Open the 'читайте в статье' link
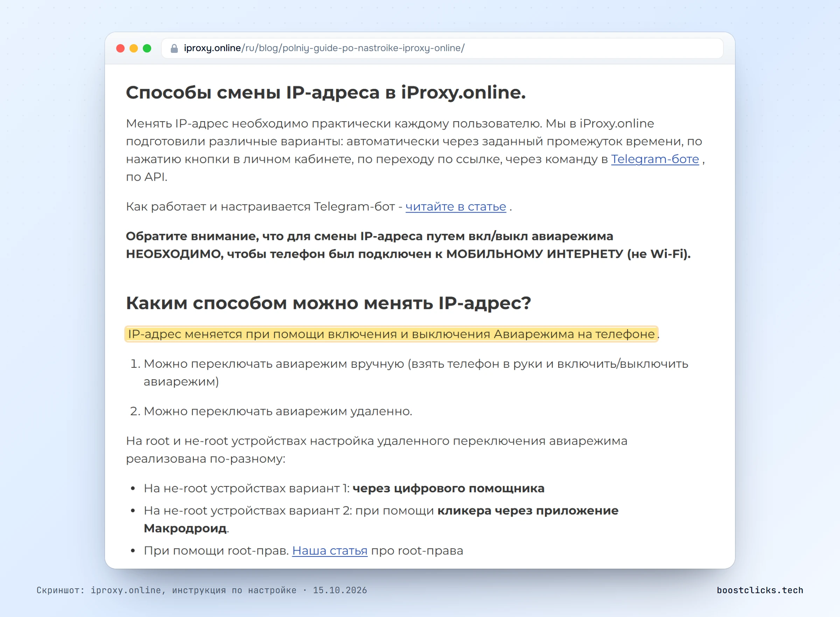This screenshot has width=840, height=617. [x=455, y=207]
